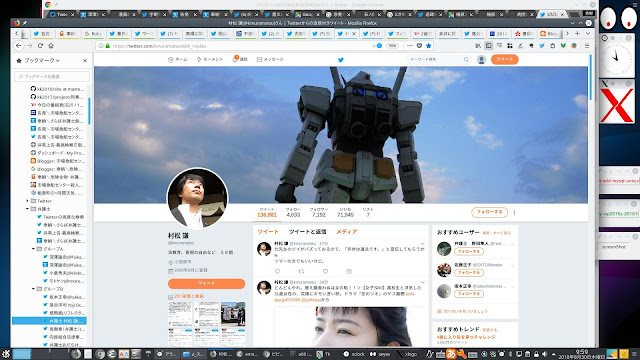
Task: Switch to the Ruby tab in Firefox
Action: tap(93, 34)
